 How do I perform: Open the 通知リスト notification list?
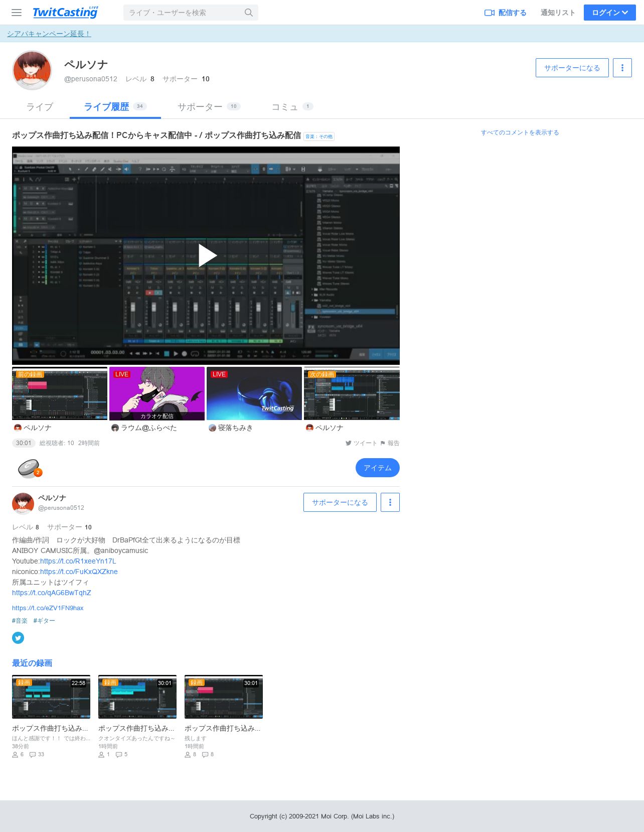(558, 13)
